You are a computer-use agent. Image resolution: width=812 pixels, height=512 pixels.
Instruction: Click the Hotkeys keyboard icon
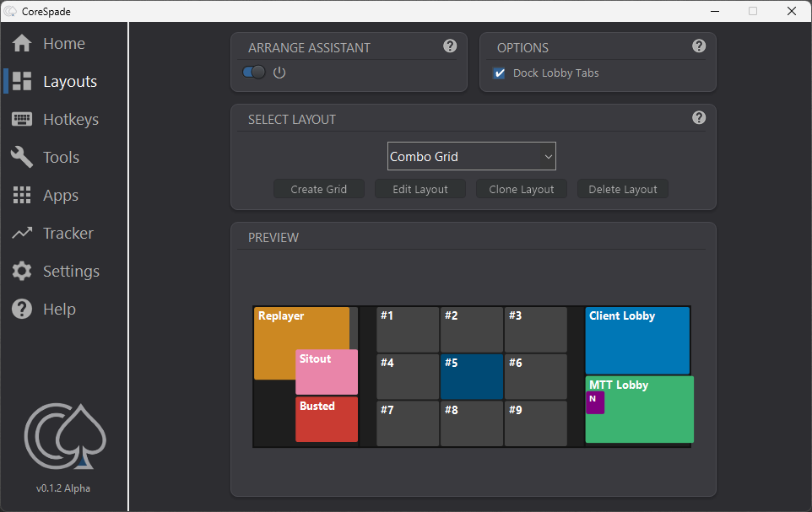22,119
